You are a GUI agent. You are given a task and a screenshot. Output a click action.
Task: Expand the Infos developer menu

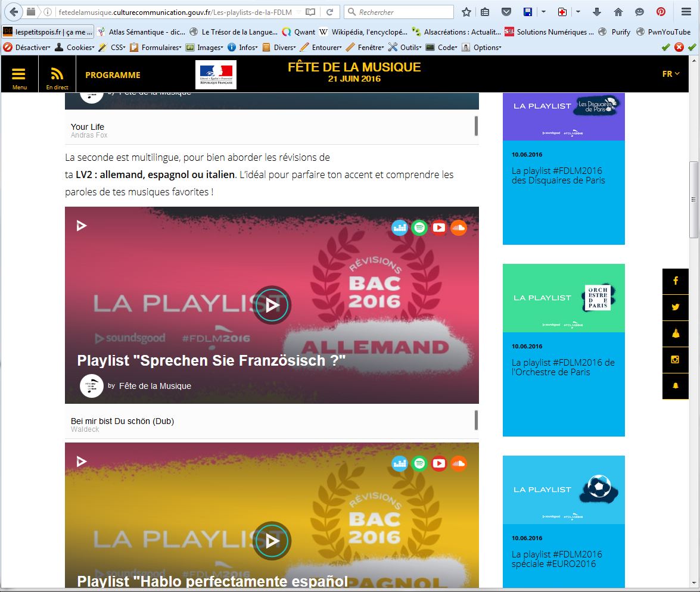pyautogui.click(x=243, y=47)
